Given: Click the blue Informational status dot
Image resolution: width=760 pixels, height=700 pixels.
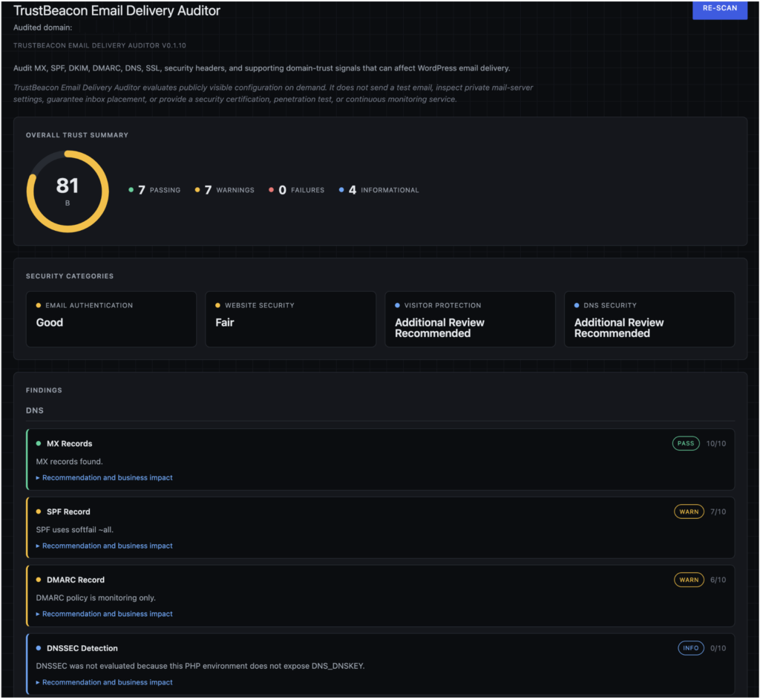Looking at the screenshot, I should (341, 190).
